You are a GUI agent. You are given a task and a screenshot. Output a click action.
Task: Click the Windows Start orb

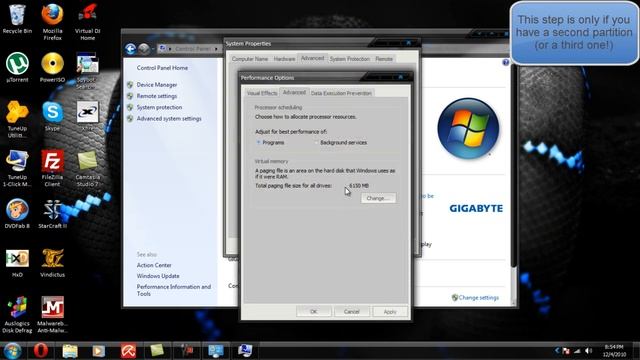pos(12,351)
